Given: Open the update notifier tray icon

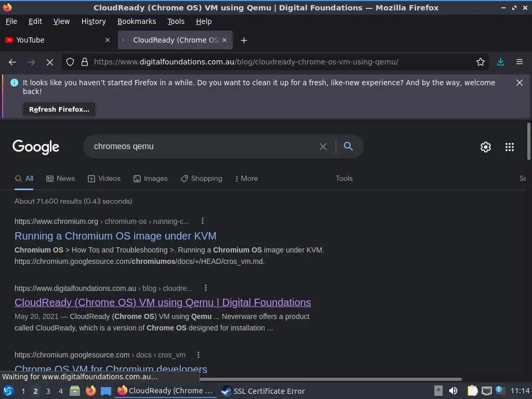Looking at the screenshot, I should click(499, 390).
